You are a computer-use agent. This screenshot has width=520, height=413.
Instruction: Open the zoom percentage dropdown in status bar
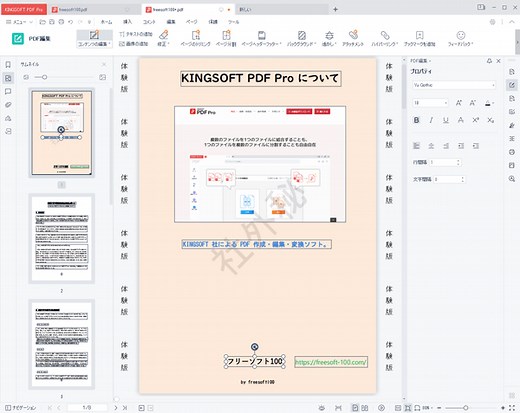click(x=427, y=408)
